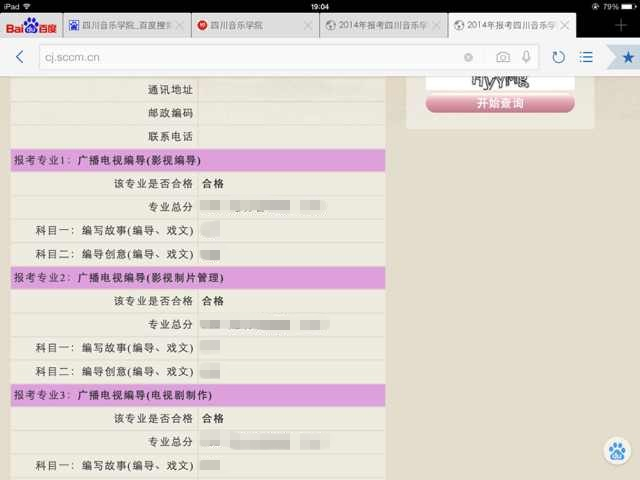Open the browser menu list icon
This screenshot has width=640, height=480.
coord(586,57)
